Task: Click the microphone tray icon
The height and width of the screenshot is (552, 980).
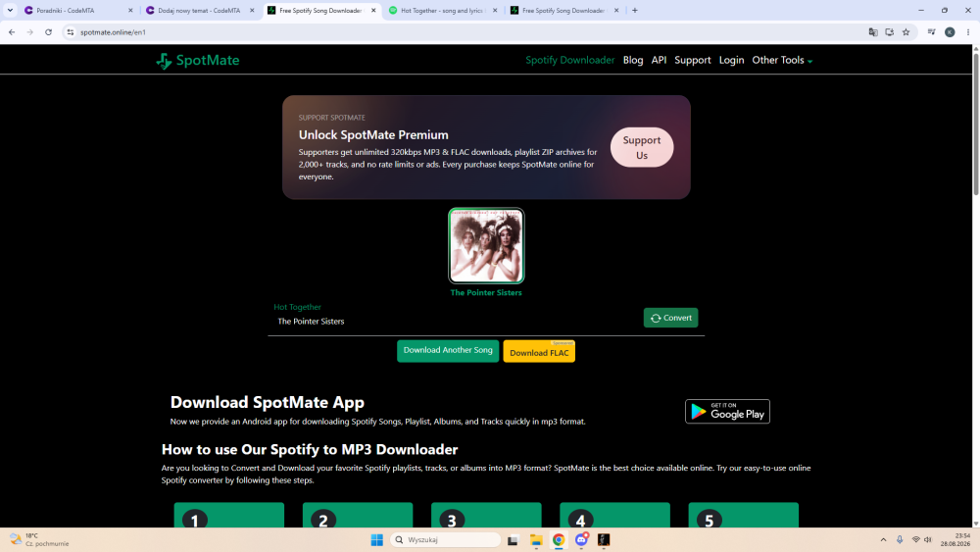Action: [x=900, y=540]
